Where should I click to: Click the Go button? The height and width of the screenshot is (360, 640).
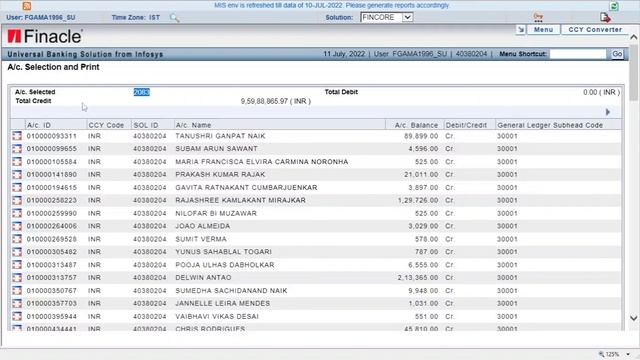point(617,54)
